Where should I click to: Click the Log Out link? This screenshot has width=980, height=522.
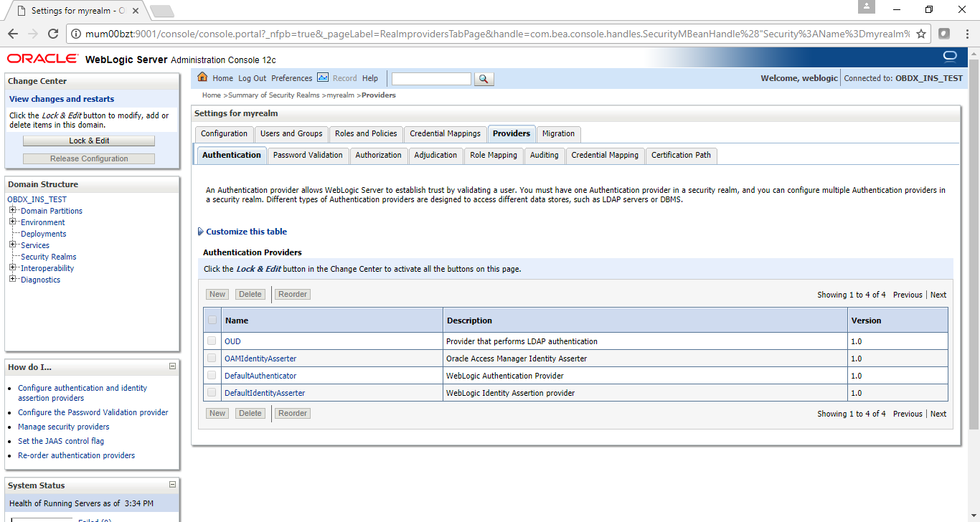tap(252, 78)
